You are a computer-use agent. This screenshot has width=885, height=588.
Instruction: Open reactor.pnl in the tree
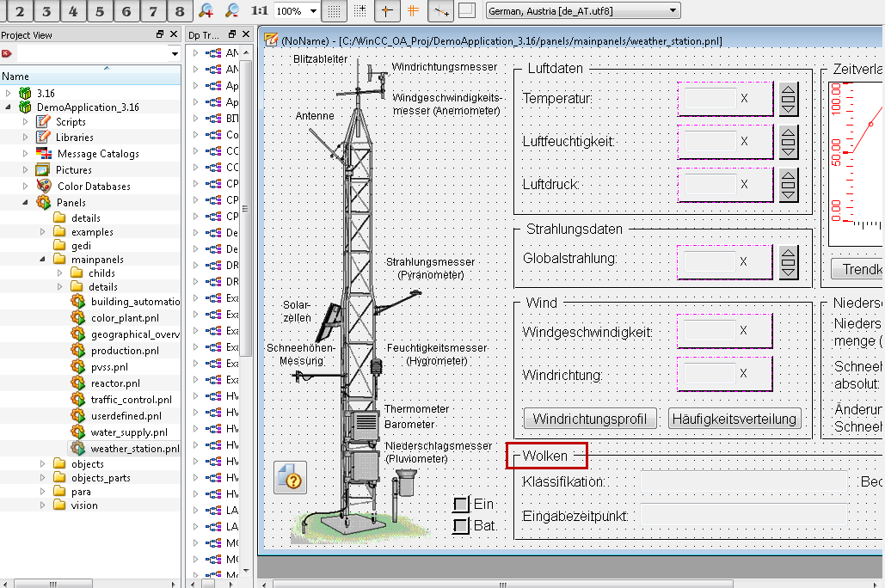tap(114, 383)
